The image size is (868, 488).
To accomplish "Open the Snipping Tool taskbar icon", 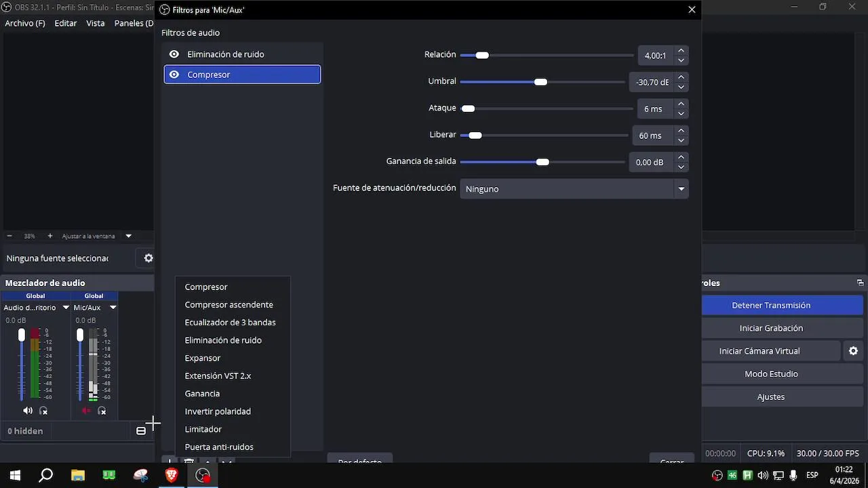I will pyautogui.click(x=140, y=475).
